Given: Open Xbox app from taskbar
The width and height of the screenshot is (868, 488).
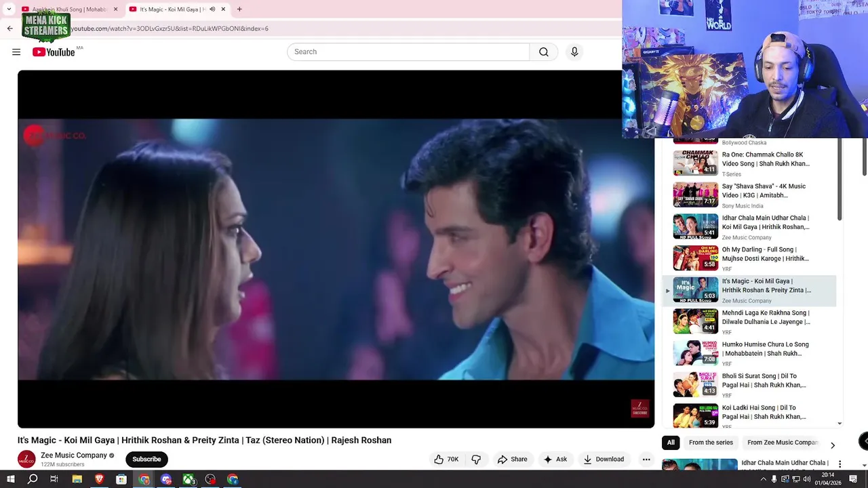Looking at the screenshot, I should click(x=189, y=479).
